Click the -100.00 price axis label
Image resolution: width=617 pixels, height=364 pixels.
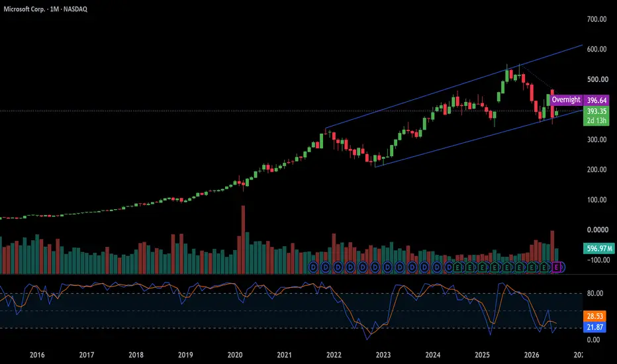598,259
